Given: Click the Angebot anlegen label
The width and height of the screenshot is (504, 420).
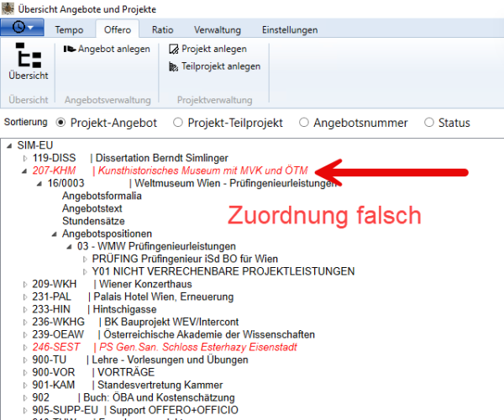Looking at the screenshot, I should pyautogui.click(x=114, y=49).
